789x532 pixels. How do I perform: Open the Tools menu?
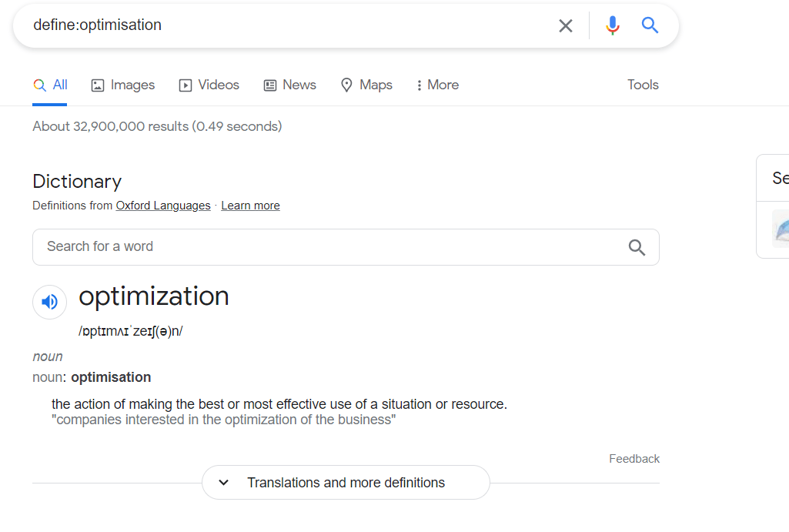point(643,85)
